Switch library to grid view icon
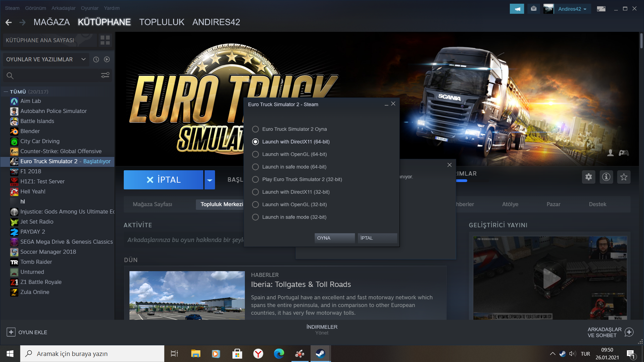644x362 pixels. click(x=105, y=40)
